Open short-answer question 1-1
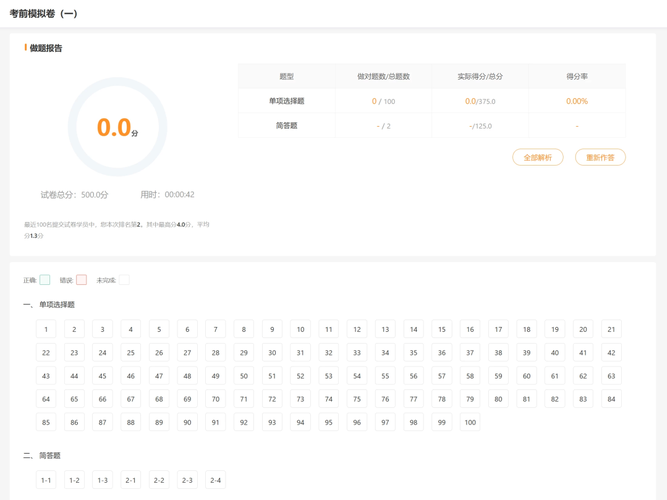The width and height of the screenshot is (667, 500). point(46,480)
